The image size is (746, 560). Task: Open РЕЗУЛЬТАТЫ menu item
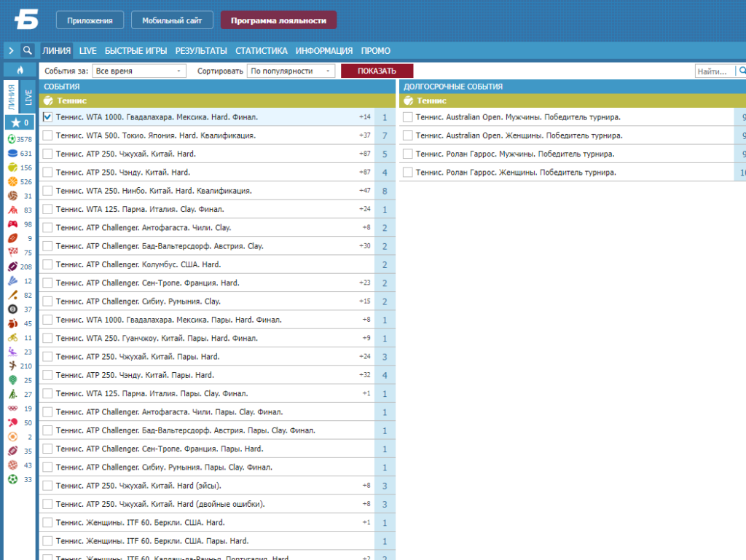click(x=201, y=51)
